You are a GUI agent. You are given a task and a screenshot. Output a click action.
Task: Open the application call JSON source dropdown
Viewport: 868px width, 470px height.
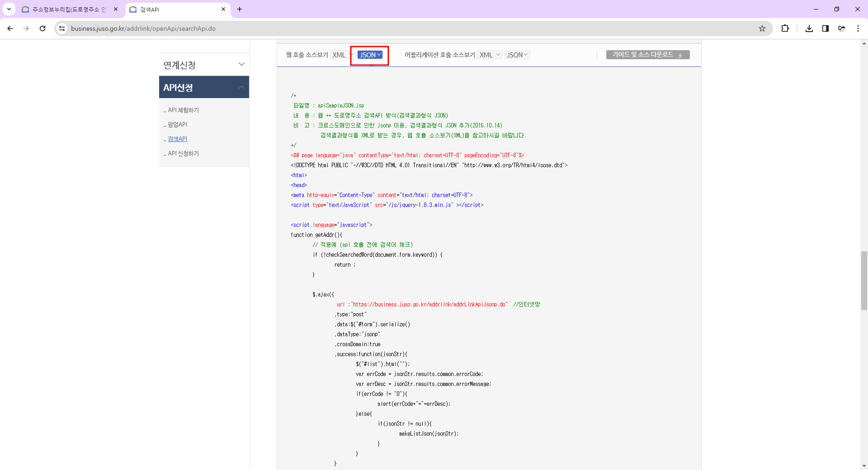click(x=517, y=55)
